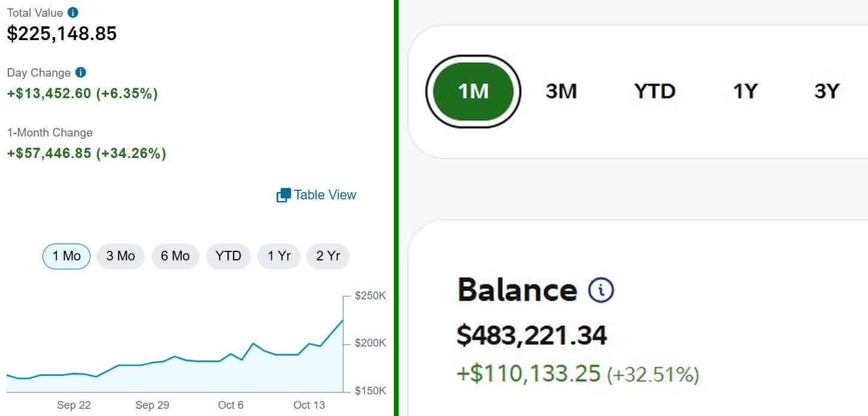Click the info icon next to Day Change

(x=81, y=72)
